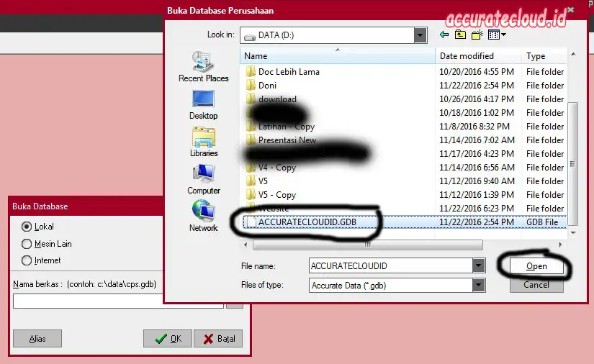Open Recent Places shortcut
Viewport: 594px width, 364px height.
tap(204, 67)
